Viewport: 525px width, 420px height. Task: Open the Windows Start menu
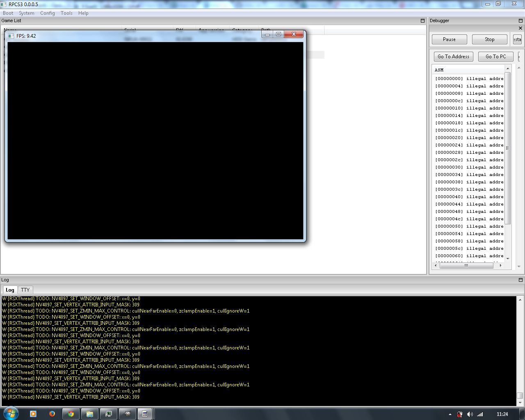(x=11, y=413)
